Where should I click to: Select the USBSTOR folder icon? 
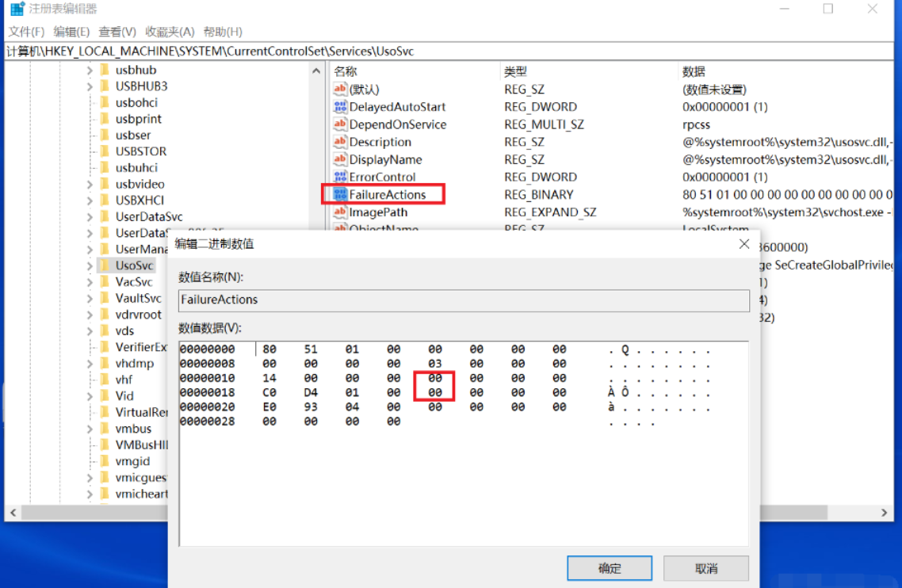[x=104, y=151]
